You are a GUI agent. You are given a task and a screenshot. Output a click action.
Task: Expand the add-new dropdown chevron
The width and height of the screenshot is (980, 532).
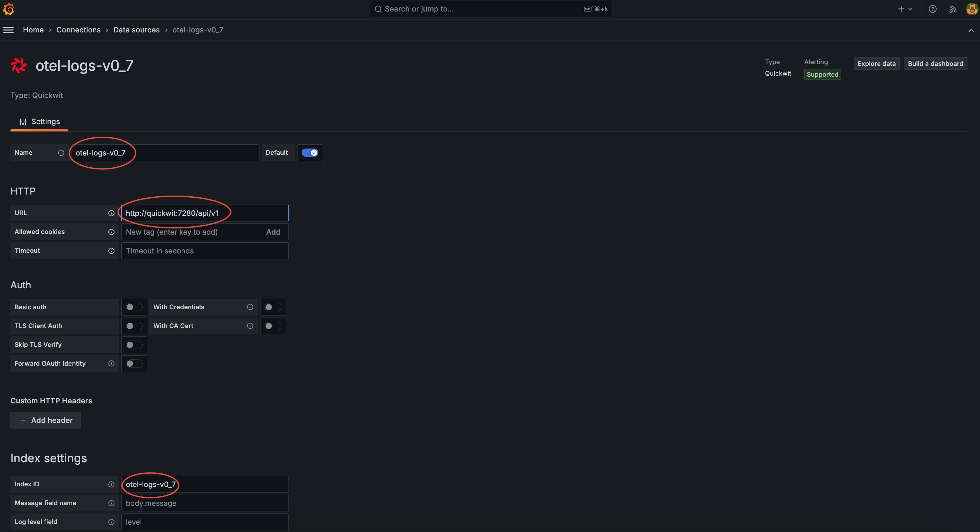tap(910, 9)
